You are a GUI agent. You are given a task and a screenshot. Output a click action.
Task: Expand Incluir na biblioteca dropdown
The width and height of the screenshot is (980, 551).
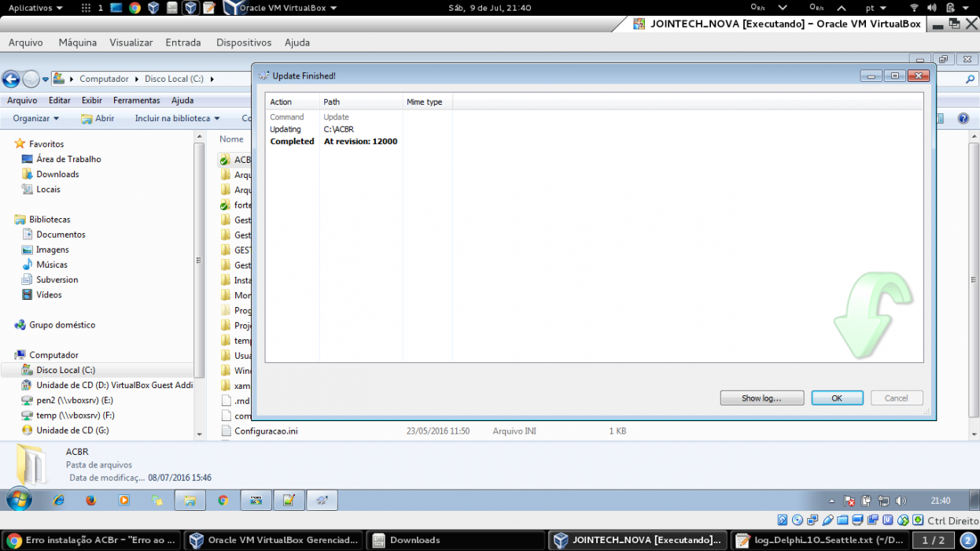pyautogui.click(x=177, y=118)
